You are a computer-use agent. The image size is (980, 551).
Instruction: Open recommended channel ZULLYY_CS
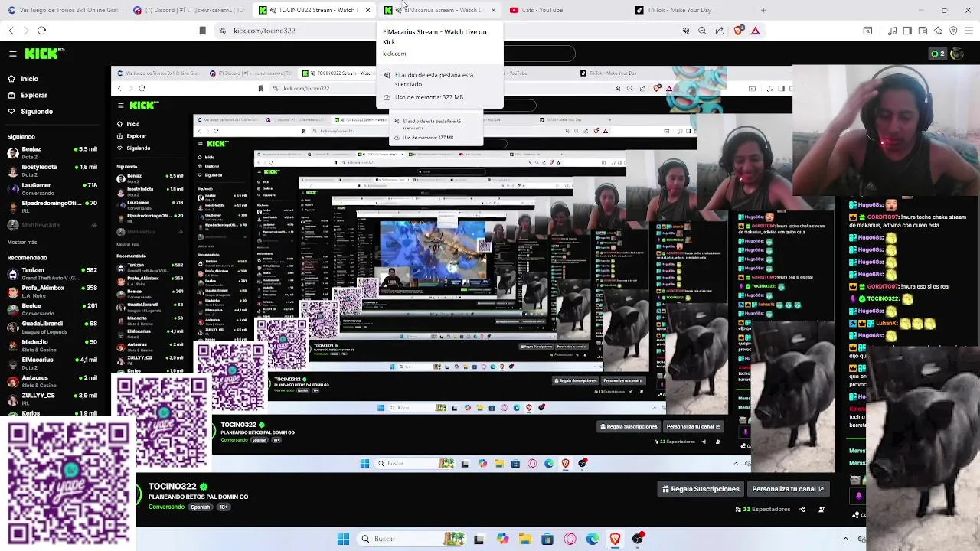[52, 399]
